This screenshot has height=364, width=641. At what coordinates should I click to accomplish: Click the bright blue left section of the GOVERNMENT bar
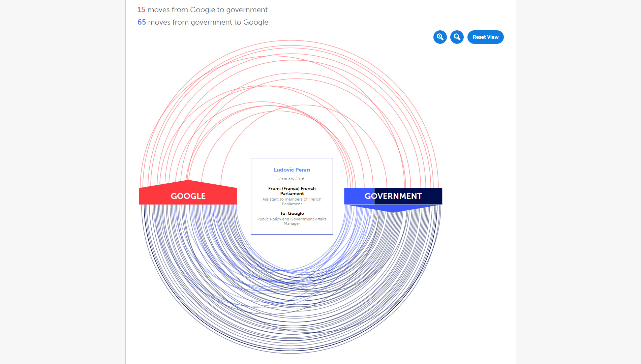pos(359,196)
